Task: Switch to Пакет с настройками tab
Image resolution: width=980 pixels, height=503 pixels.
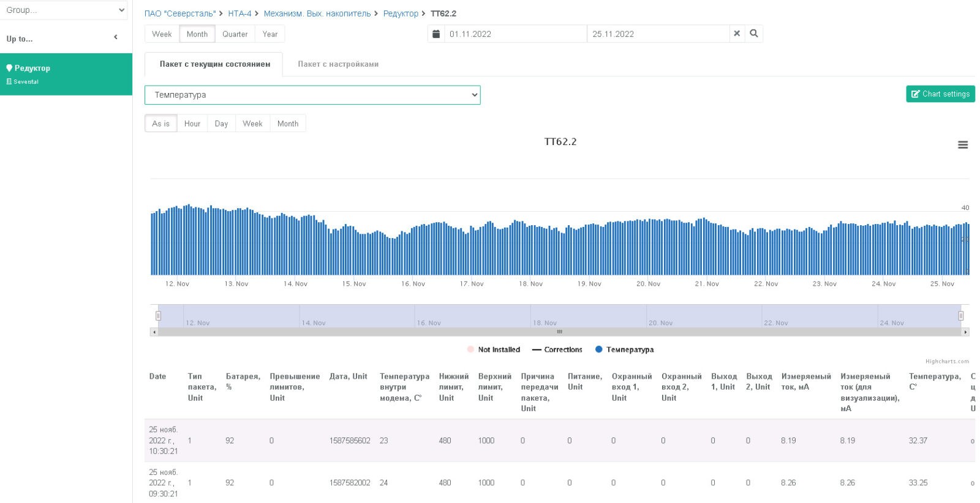Action: [338, 64]
